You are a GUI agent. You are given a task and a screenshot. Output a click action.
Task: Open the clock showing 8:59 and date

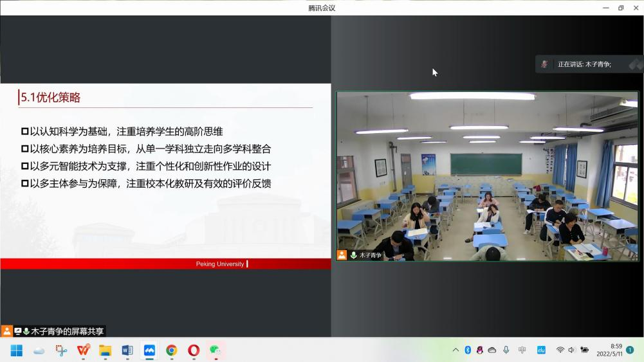point(609,350)
